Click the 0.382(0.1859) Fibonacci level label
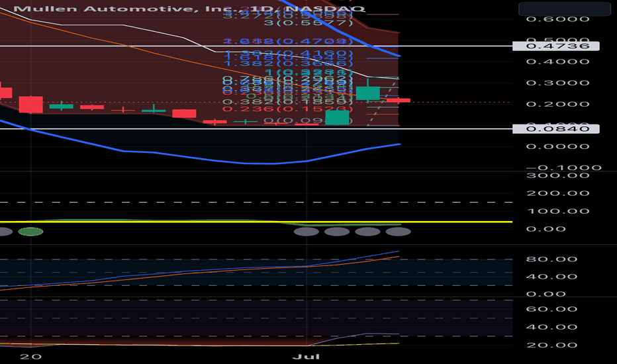The width and height of the screenshot is (617, 364). click(x=287, y=102)
